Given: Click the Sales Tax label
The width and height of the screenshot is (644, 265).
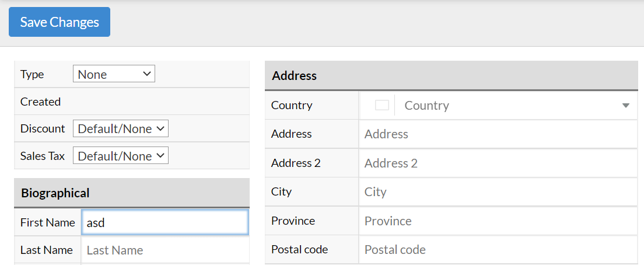Looking at the screenshot, I should point(43,156).
